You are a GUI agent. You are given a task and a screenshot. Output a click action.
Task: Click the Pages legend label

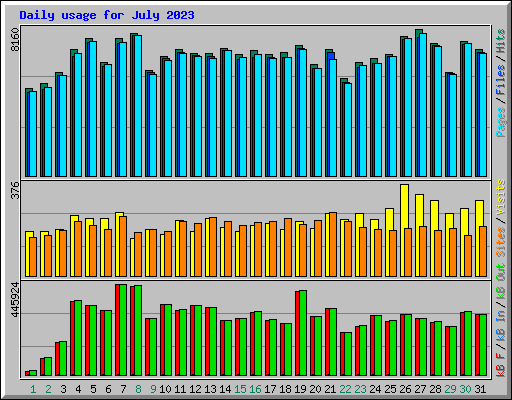point(501,122)
